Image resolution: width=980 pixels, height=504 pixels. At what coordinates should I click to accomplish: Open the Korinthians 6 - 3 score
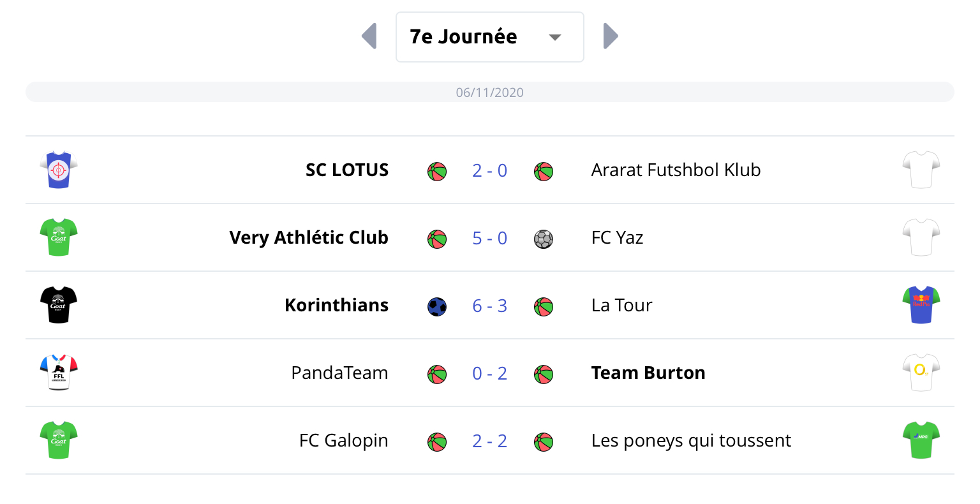click(489, 306)
